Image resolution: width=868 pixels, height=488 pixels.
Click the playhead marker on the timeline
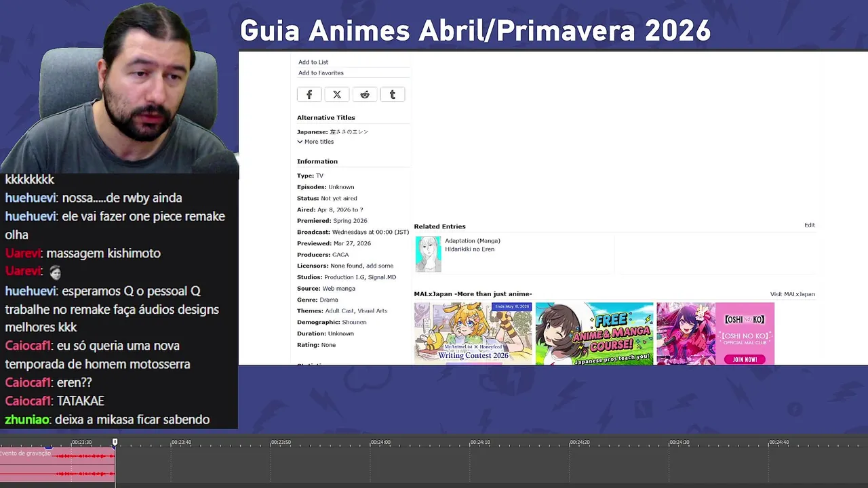(x=115, y=442)
